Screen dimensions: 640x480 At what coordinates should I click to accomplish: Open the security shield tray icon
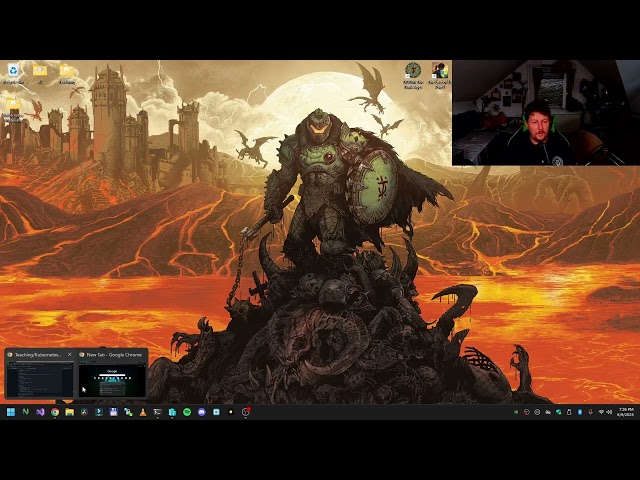(558, 412)
